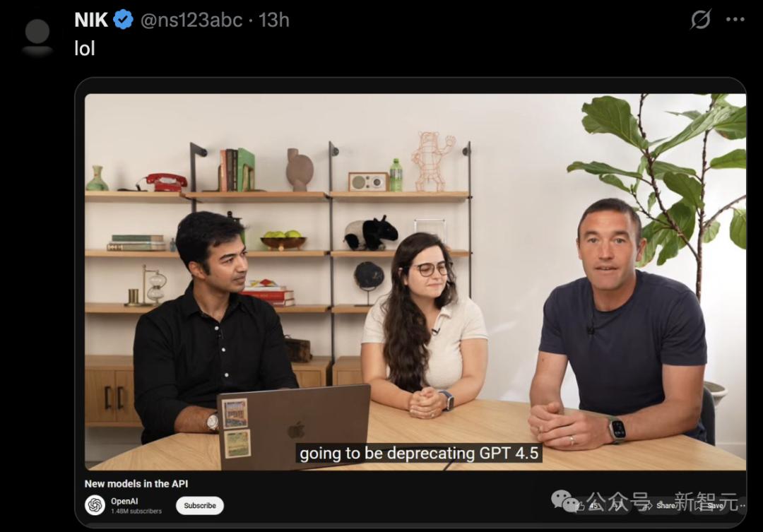Image resolution: width=763 pixels, height=532 pixels.
Task: Subscribe to the OpenAI channel
Action: pos(199,506)
